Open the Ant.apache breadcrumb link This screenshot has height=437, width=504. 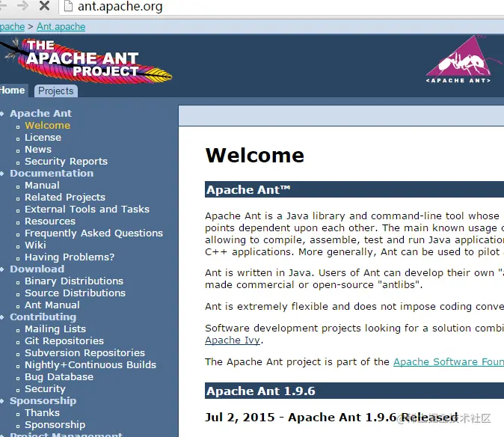pos(61,26)
